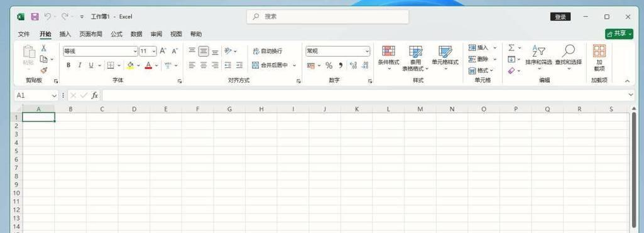The height and width of the screenshot is (233, 644).
Task: Click the green 共享 share button
Action: click(619, 34)
